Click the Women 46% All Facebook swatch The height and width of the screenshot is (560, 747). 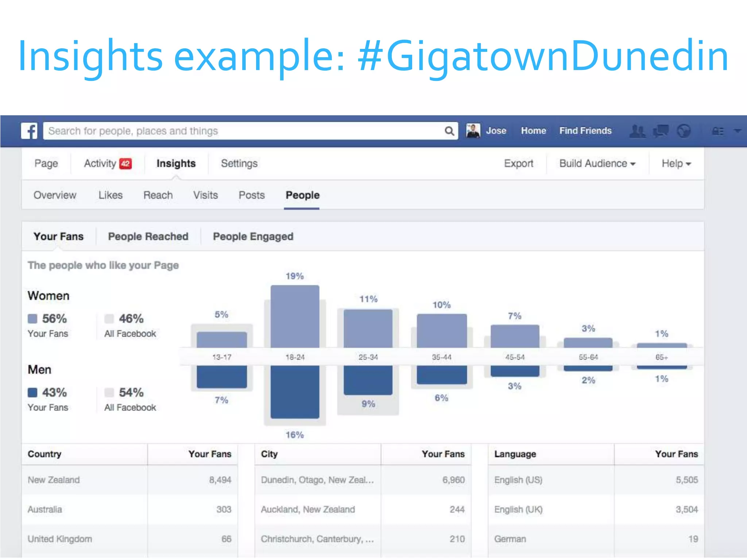[109, 319]
